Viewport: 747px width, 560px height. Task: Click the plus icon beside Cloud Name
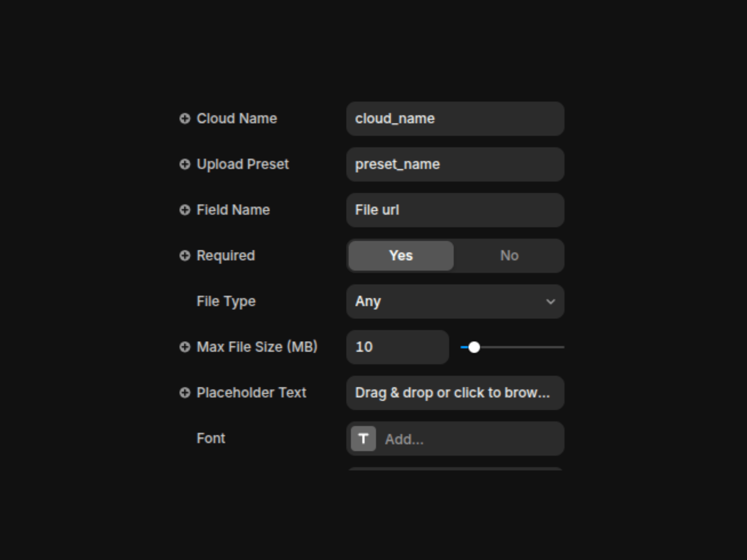coord(185,119)
